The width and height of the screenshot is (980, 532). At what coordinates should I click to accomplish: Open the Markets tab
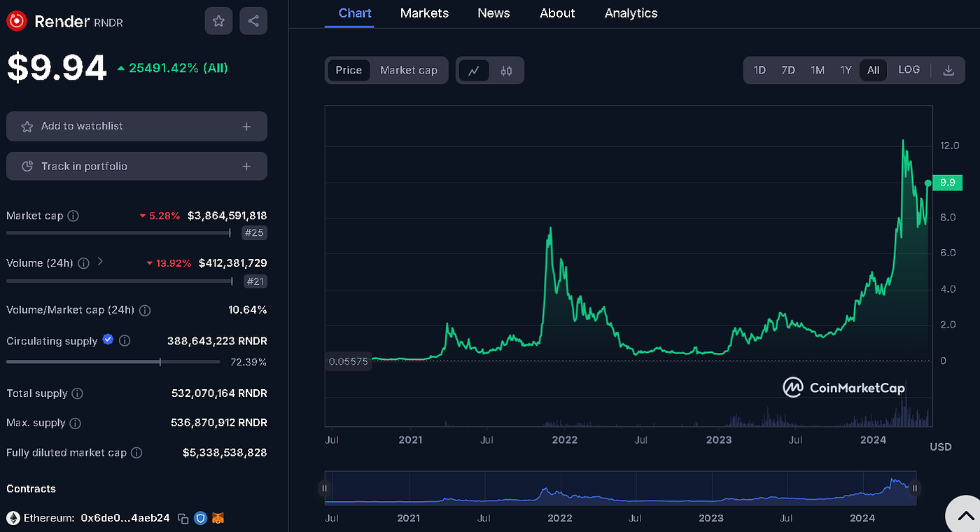424,13
